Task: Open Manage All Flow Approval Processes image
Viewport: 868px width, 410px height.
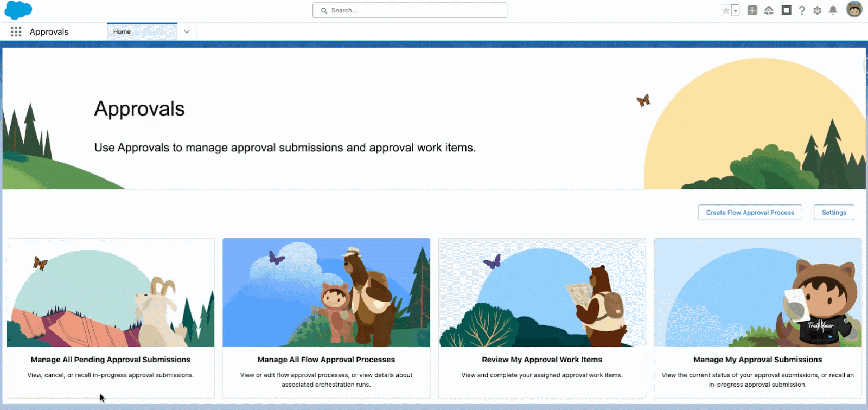Action: coord(326,292)
